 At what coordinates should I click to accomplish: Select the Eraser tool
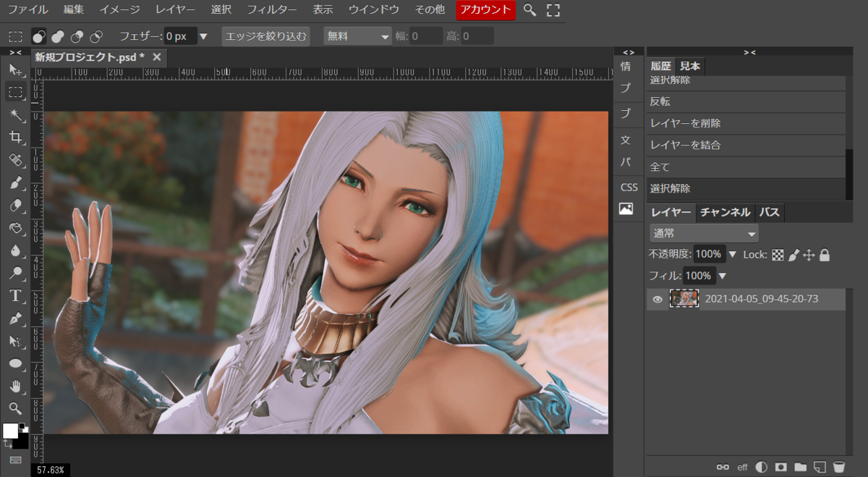click(x=15, y=205)
